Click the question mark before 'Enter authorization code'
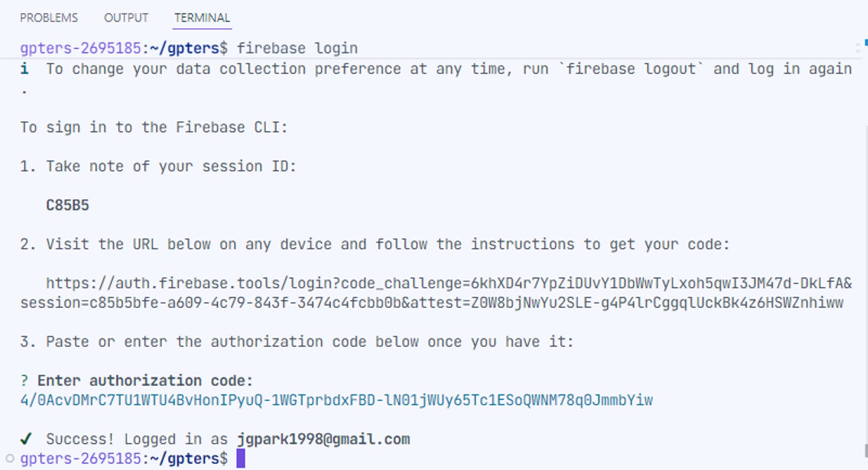 click(x=24, y=381)
